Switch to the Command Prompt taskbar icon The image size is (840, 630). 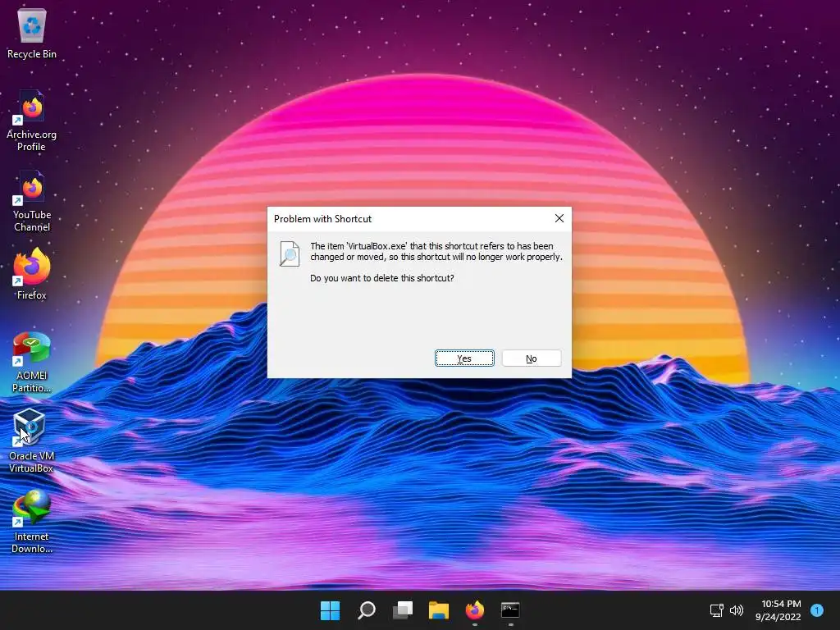pos(510,610)
